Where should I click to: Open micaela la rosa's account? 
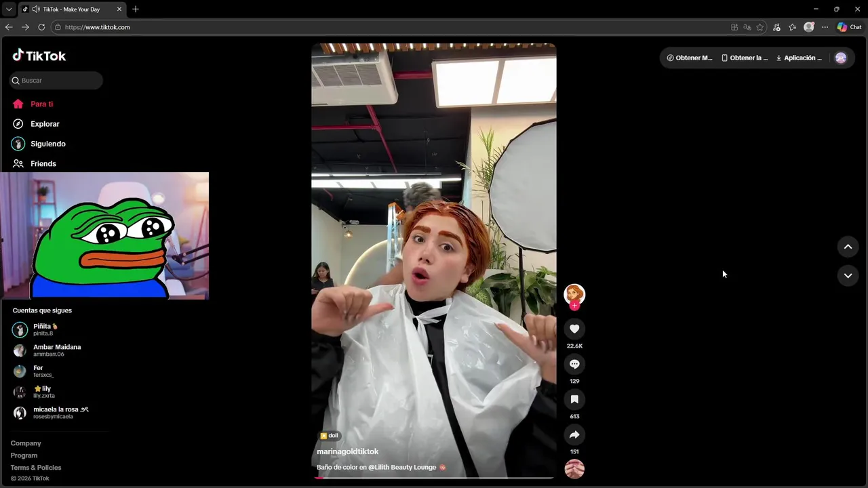[x=51, y=413]
